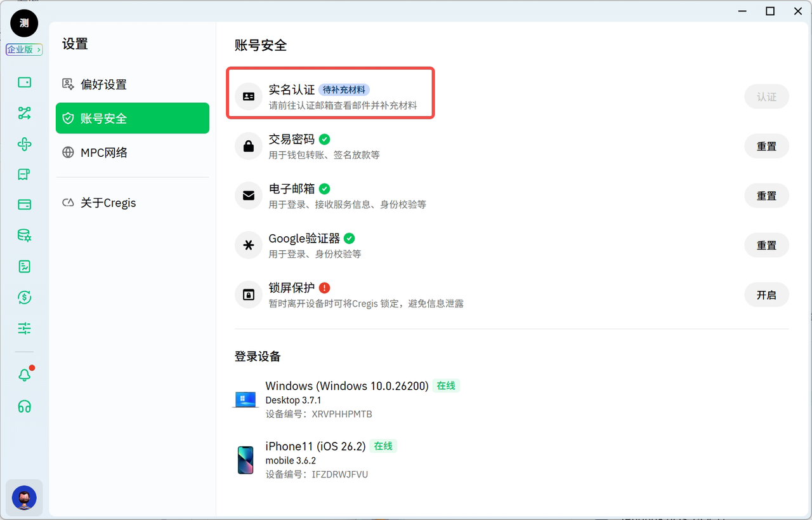
Task: Click the headset support icon
Action: (x=24, y=406)
